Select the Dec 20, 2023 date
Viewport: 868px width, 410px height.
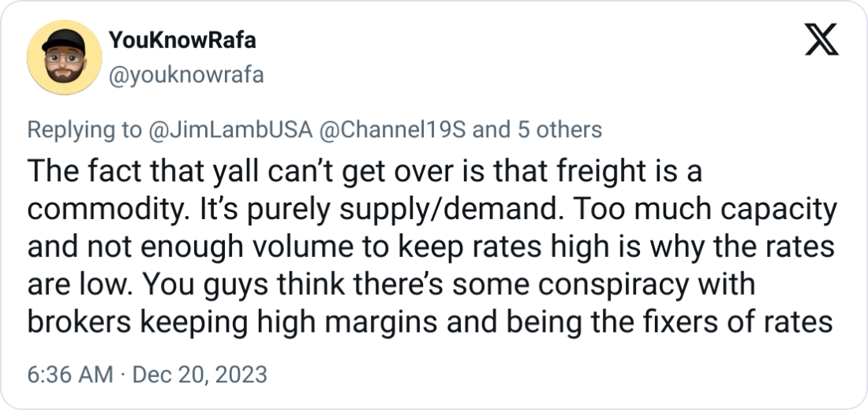point(200,374)
